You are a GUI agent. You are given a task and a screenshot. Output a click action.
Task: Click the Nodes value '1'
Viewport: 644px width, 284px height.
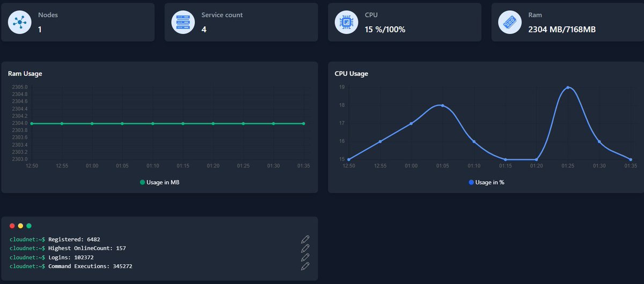click(40, 30)
